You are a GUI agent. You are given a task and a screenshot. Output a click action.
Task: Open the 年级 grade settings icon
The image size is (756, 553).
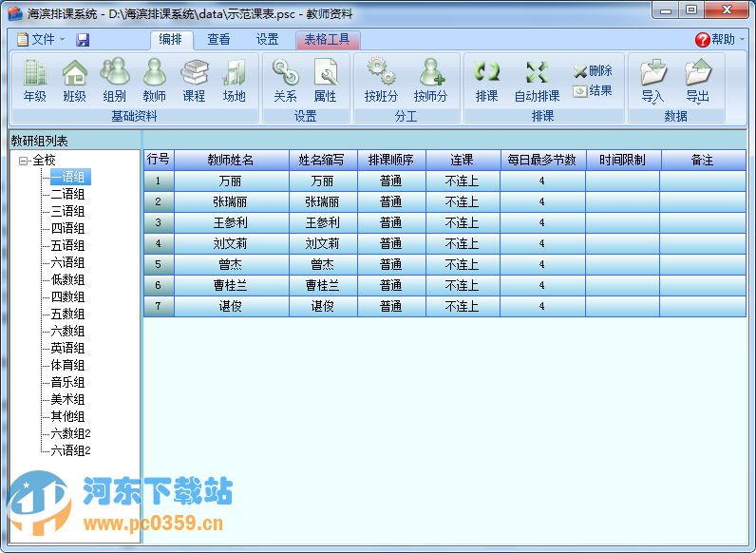[35, 81]
